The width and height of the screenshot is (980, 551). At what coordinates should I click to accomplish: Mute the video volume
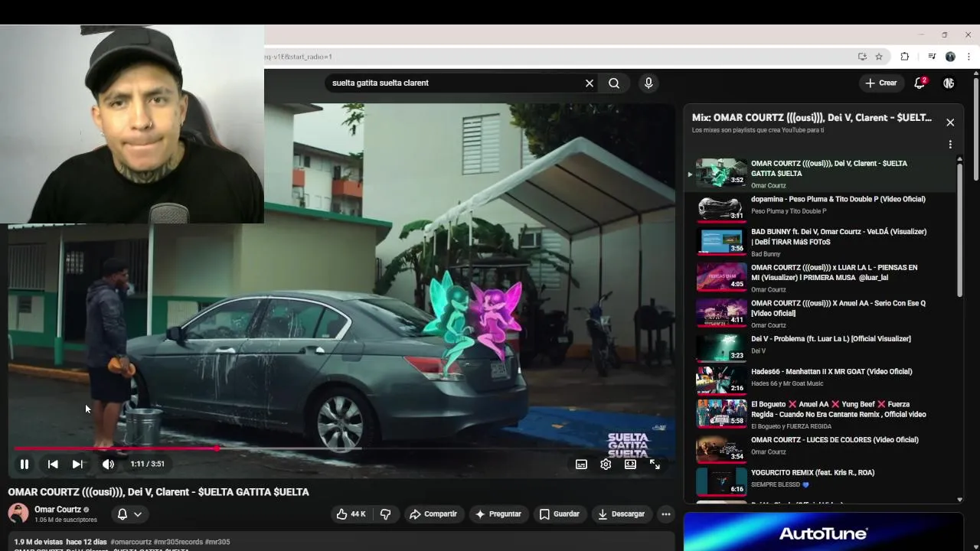(108, 464)
